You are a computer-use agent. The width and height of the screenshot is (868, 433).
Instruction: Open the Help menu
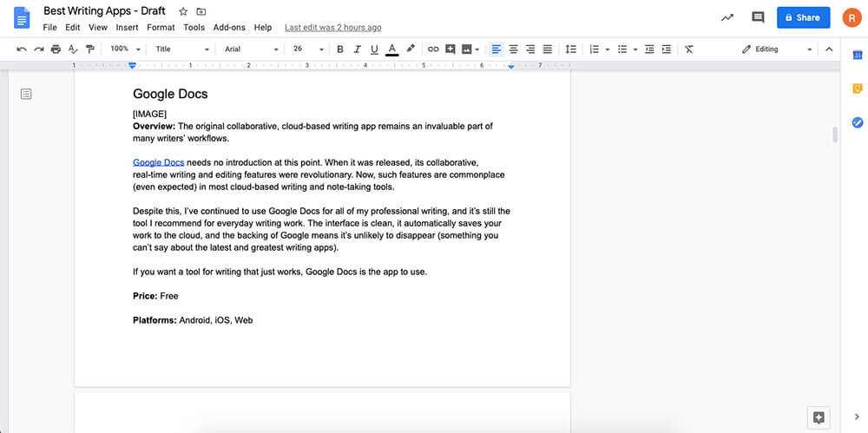263,27
